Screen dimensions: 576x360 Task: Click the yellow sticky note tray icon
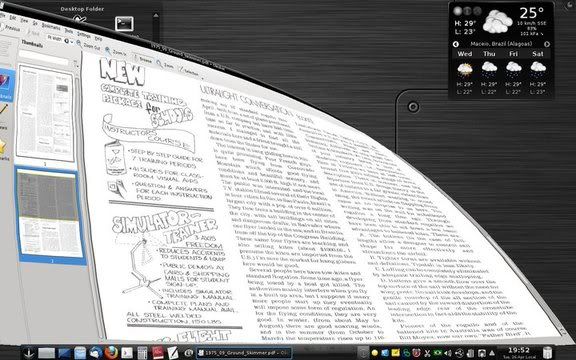(395, 353)
